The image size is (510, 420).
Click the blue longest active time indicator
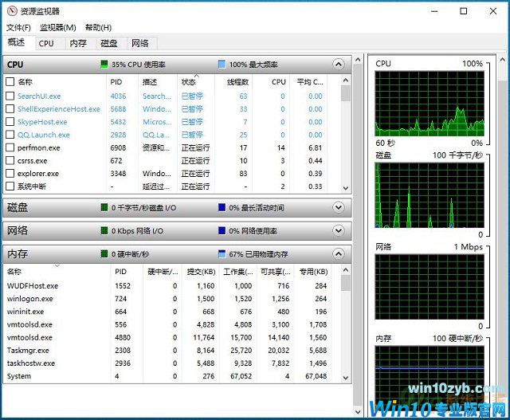pos(222,207)
